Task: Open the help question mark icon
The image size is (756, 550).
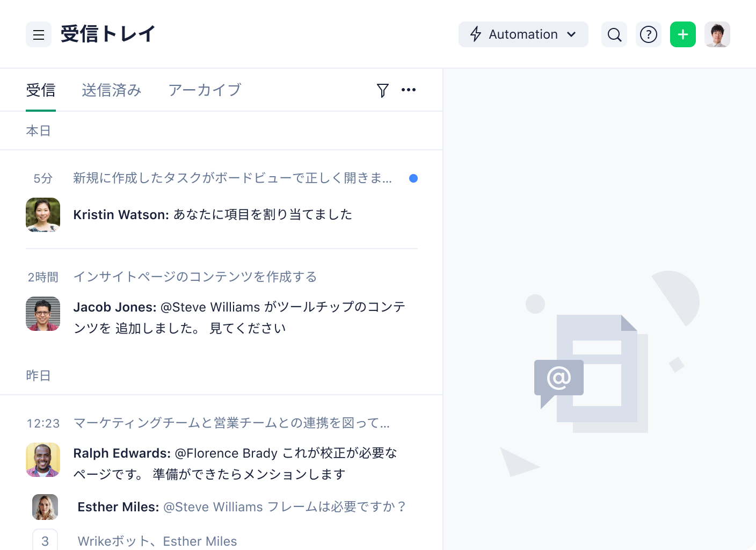Action: [649, 34]
